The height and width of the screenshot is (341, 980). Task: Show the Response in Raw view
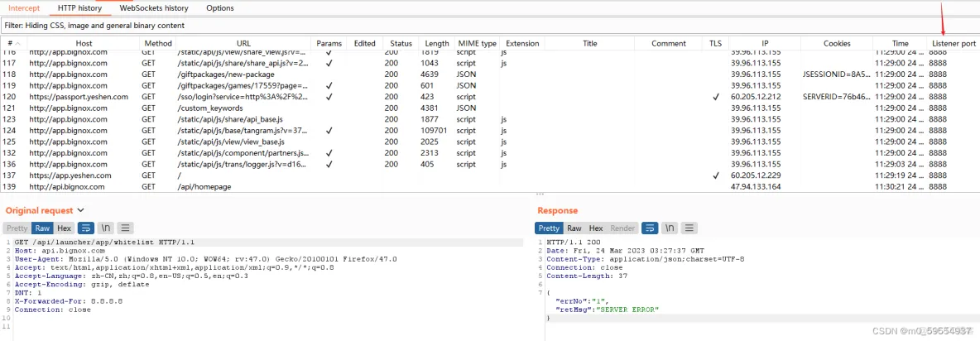click(574, 228)
